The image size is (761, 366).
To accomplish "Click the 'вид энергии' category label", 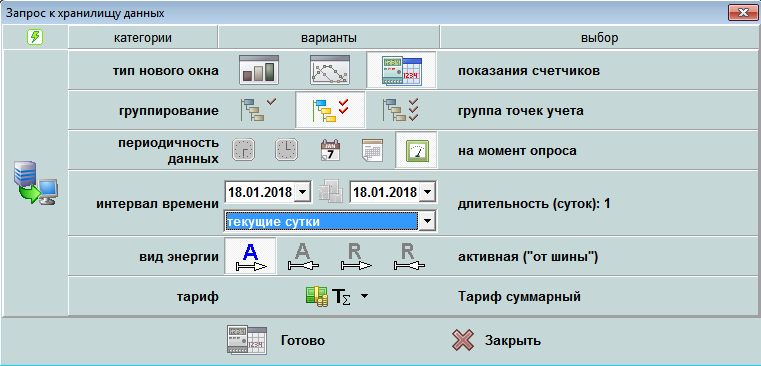I will coord(179,257).
